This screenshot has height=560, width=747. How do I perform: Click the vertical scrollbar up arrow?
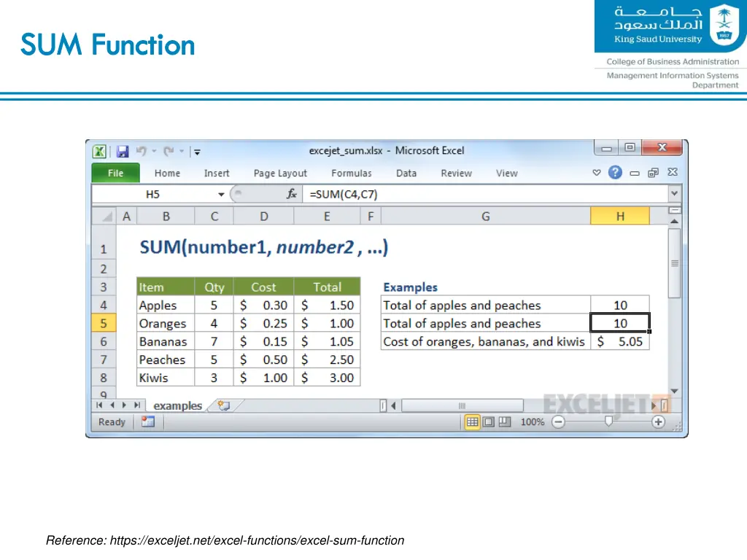pyautogui.click(x=674, y=222)
